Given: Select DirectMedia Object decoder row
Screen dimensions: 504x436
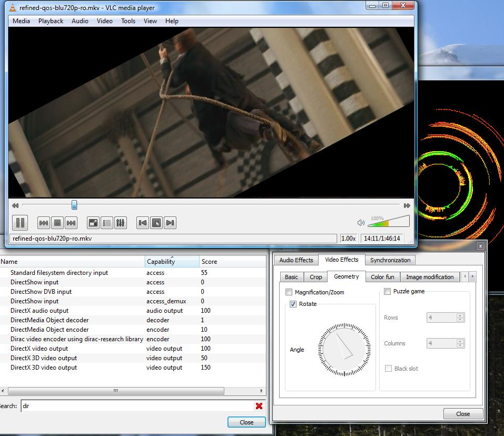Looking at the screenshot, I should [133, 320].
